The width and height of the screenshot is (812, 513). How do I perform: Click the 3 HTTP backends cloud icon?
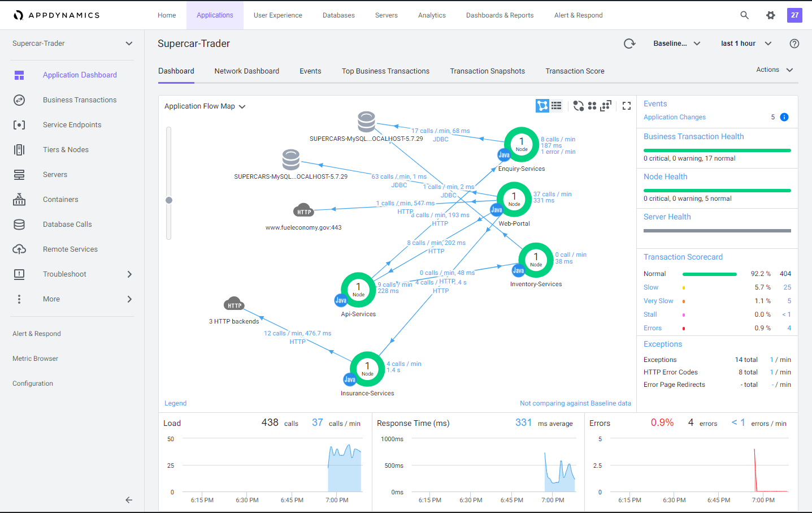[234, 304]
